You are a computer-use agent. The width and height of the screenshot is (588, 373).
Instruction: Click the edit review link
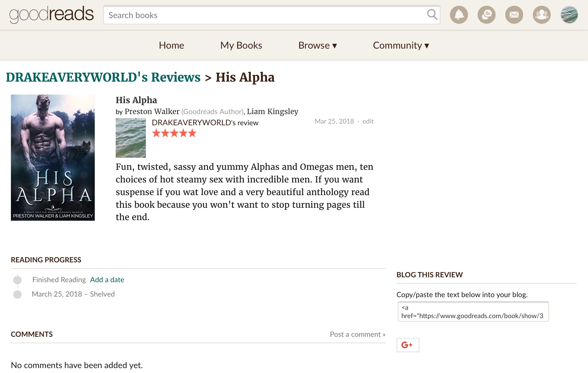pos(368,121)
